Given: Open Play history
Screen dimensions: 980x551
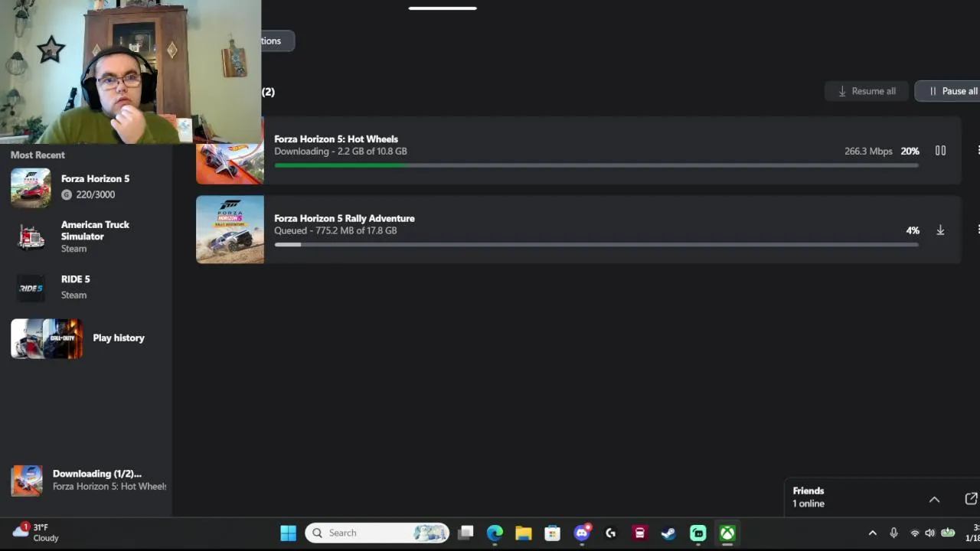Looking at the screenshot, I should [x=86, y=338].
